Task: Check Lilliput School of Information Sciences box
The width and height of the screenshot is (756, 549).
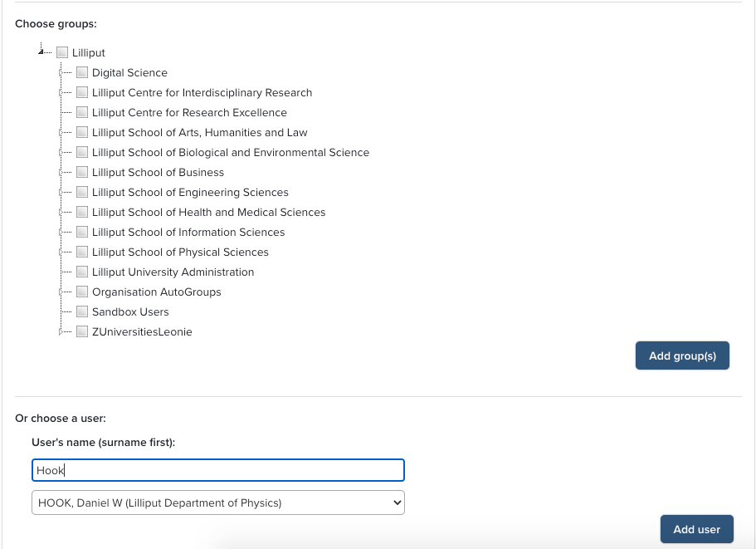Action: point(82,233)
